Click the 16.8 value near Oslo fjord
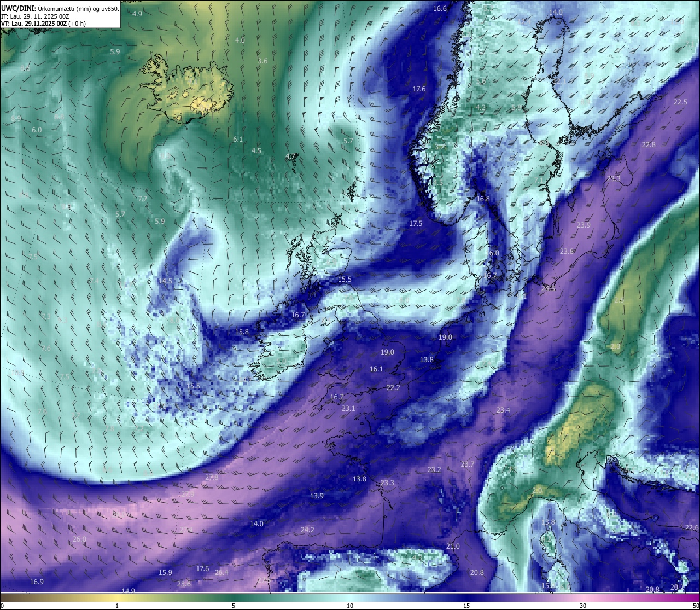 (483, 199)
